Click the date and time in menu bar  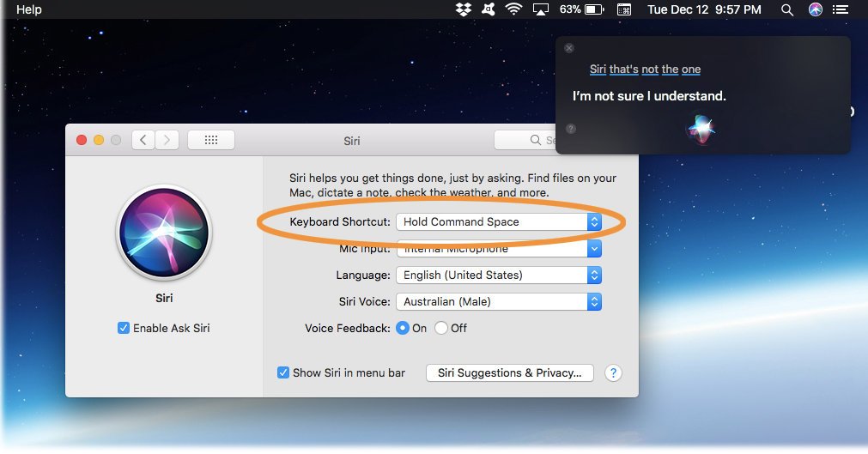[x=704, y=9]
